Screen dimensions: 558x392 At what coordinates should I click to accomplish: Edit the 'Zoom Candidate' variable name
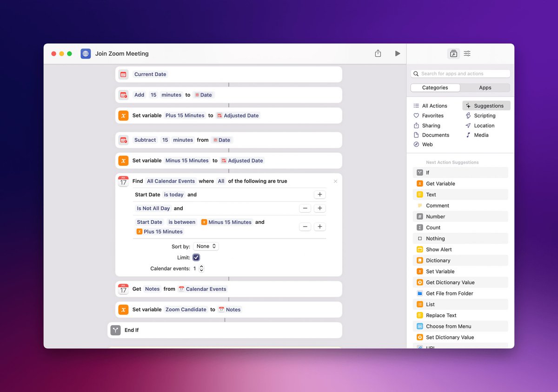click(x=186, y=309)
